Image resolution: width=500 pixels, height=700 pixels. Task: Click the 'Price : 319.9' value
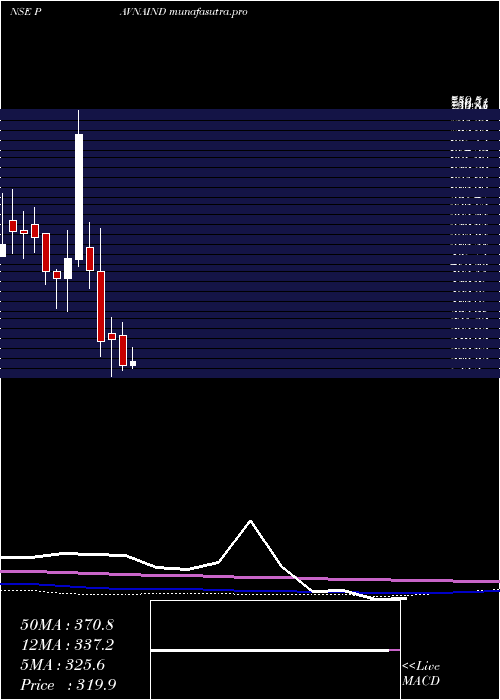coord(68,685)
